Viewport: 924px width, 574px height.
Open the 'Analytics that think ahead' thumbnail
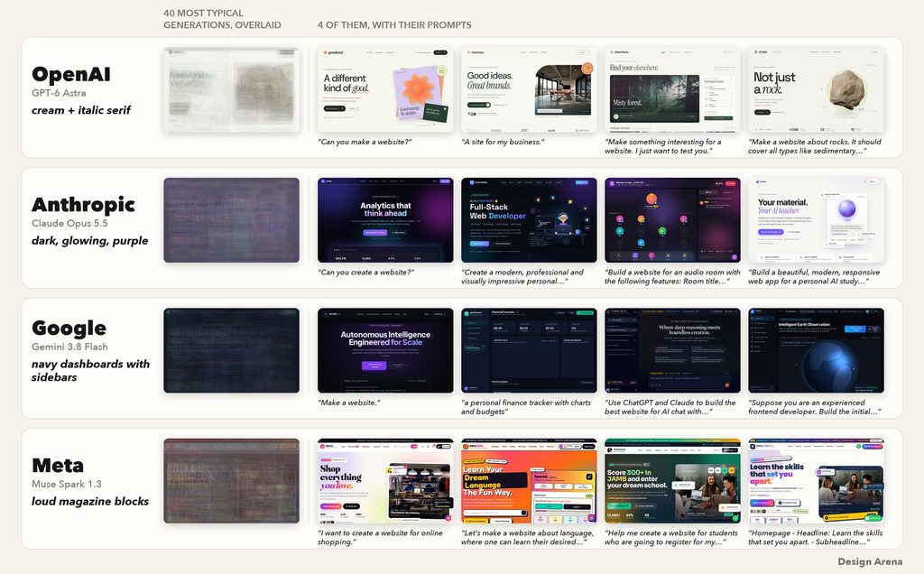(385, 220)
